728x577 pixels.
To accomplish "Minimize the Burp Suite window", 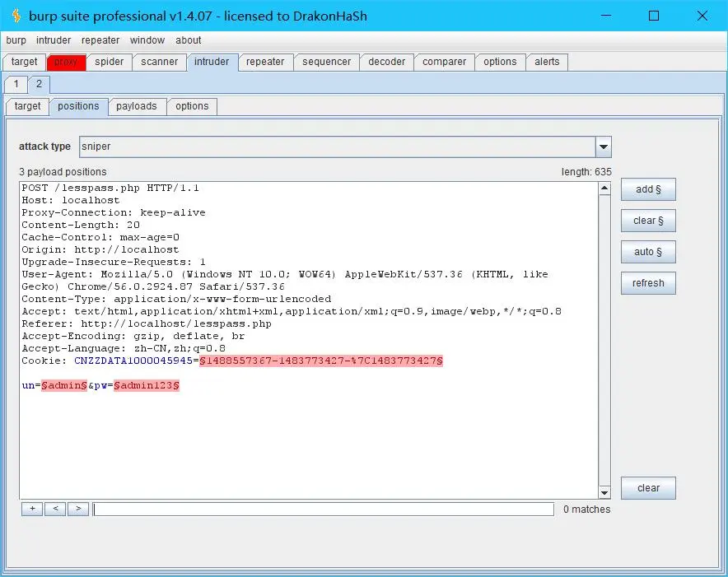I will (606, 16).
